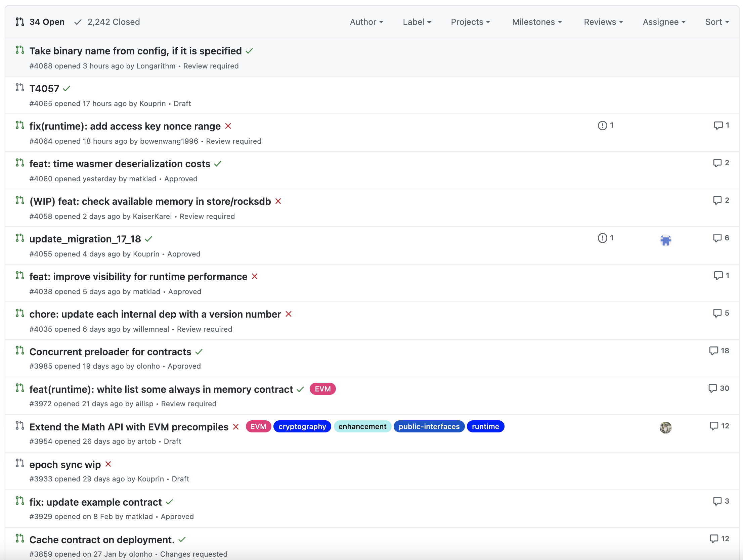Open 'Take binary name from config' pull request
This screenshot has height=560, width=743.
pos(135,51)
